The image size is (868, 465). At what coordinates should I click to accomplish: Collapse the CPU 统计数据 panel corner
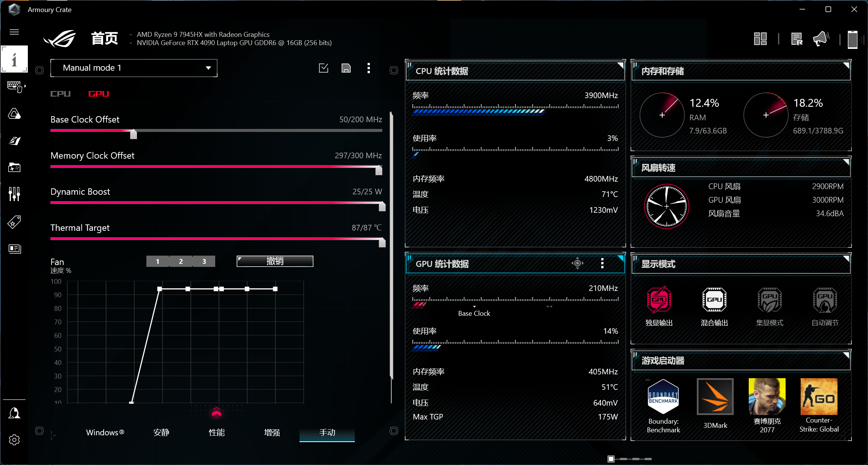click(x=621, y=65)
